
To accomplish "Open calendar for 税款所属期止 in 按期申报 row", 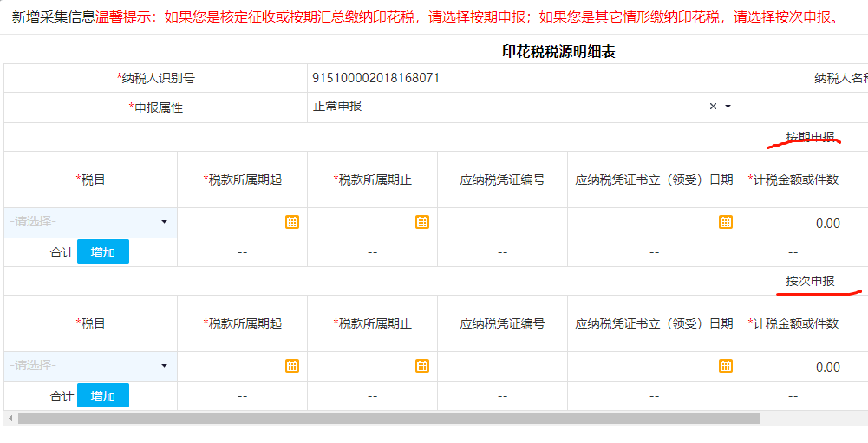I will pyautogui.click(x=422, y=222).
